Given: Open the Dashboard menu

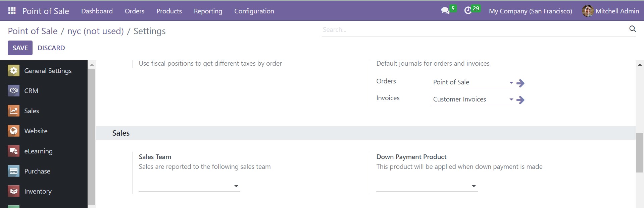Looking at the screenshot, I should (x=97, y=11).
